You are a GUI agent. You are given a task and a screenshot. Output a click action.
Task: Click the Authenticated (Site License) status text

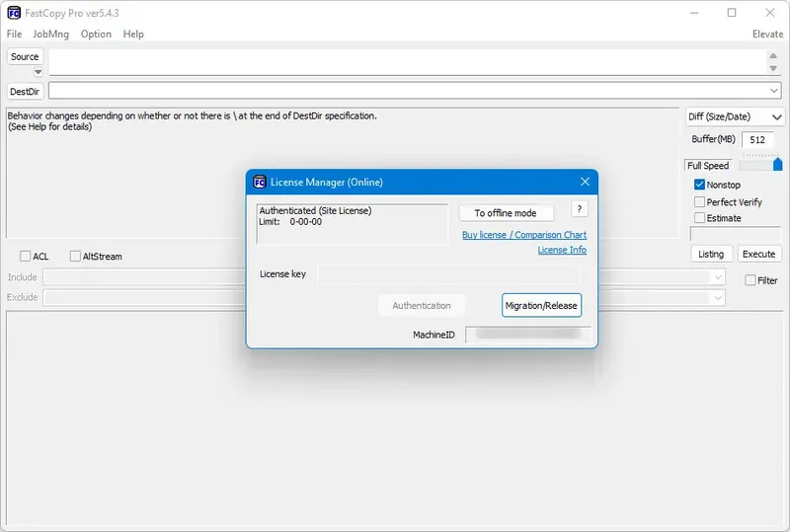click(x=315, y=210)
